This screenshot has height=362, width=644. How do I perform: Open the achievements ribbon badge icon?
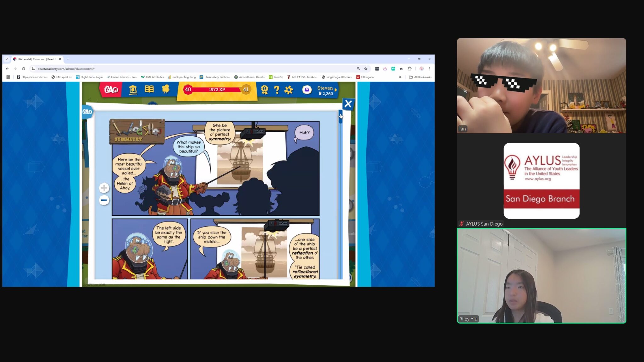tap(264, 90)
